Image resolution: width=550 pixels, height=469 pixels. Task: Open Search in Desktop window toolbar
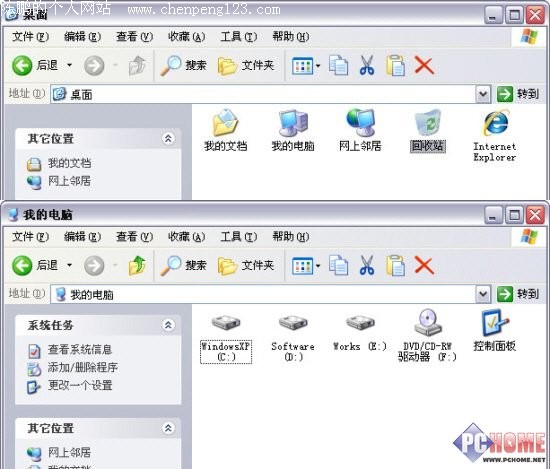point(183,65)
